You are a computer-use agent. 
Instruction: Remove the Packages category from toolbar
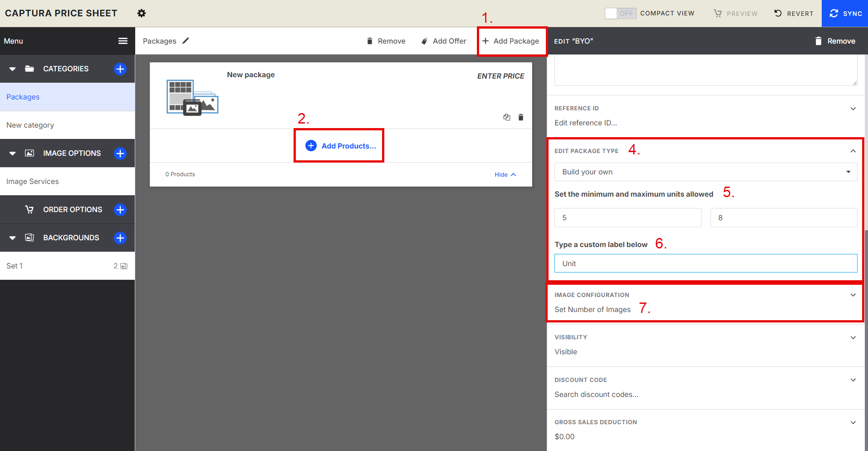[386, 41]
